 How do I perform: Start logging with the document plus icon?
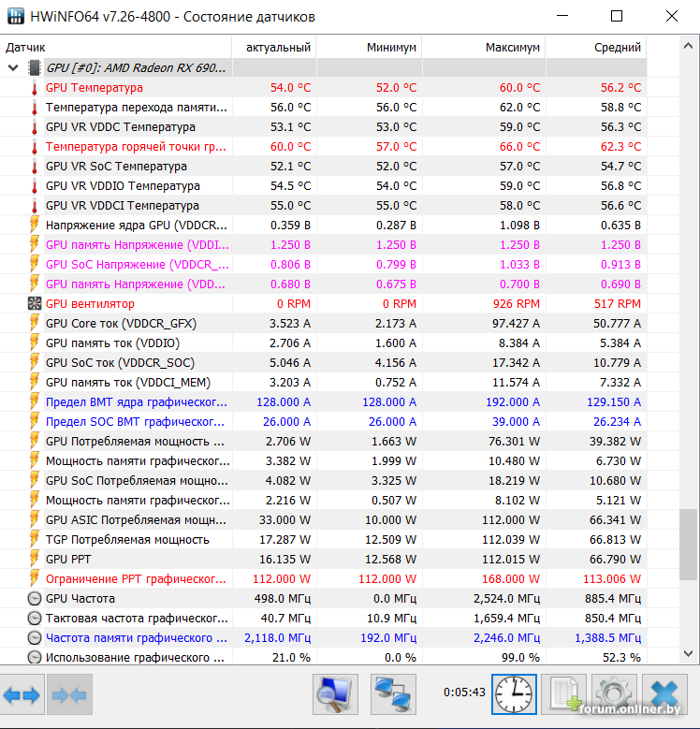click(563, 694)
